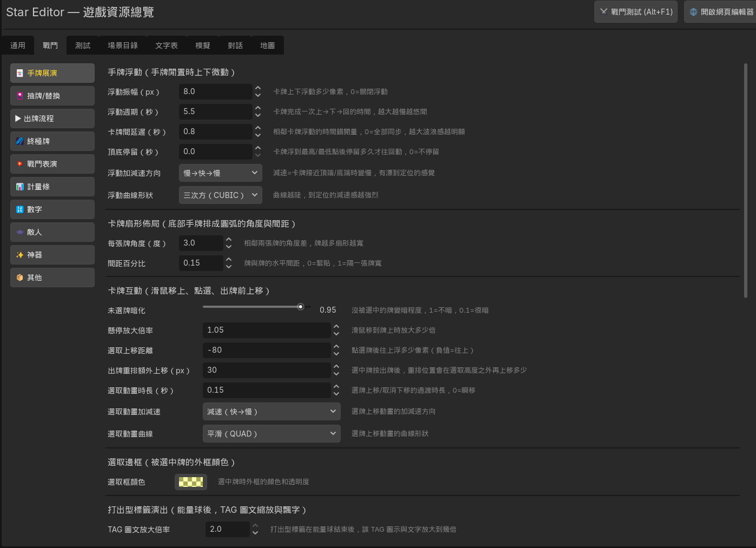The width and height of the screenshot is (756, 548).
Task: Click the 浮動振幅 input field
Action: [x=215, y=91]
